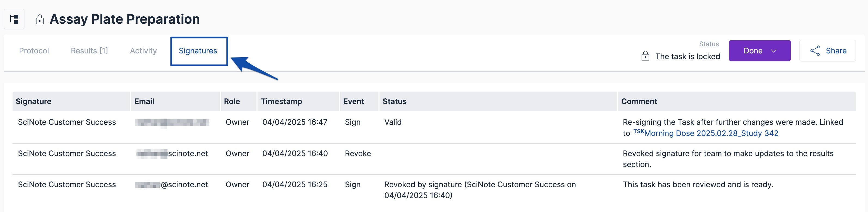Image resolution: width=868 pixels, height=212 pixels.
Task: Click the Email column header
Action: point(144,101)
